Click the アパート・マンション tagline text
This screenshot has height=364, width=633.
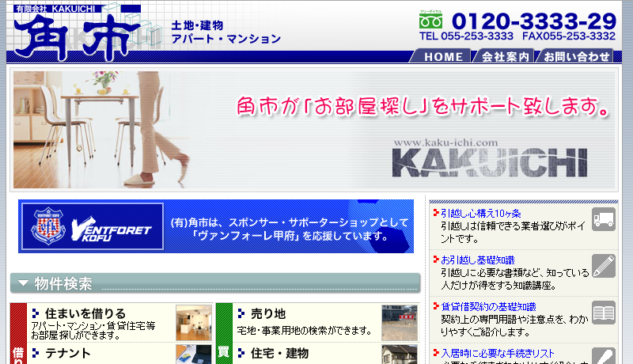click(226, 39)
